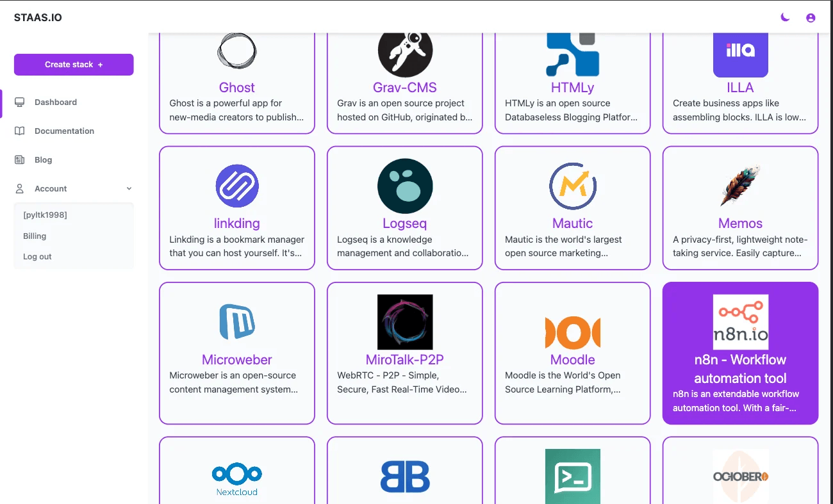Click the Account person icon

click(20, 189)
